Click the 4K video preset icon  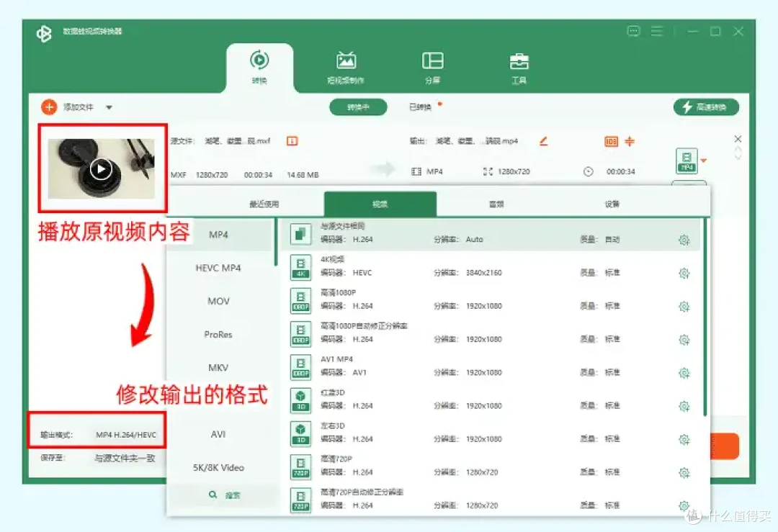coord(300,267)
